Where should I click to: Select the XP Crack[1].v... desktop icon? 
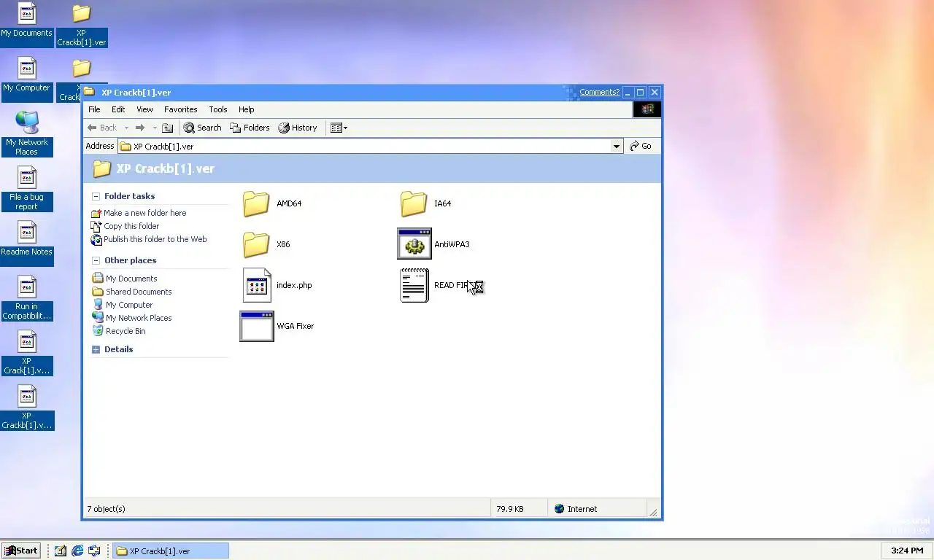(x=27, y=342)
